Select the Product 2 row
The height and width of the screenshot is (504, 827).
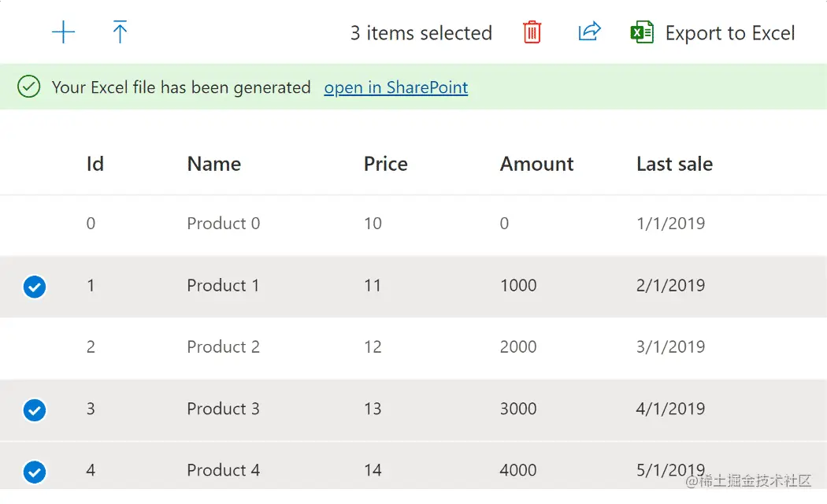(223, 347)
